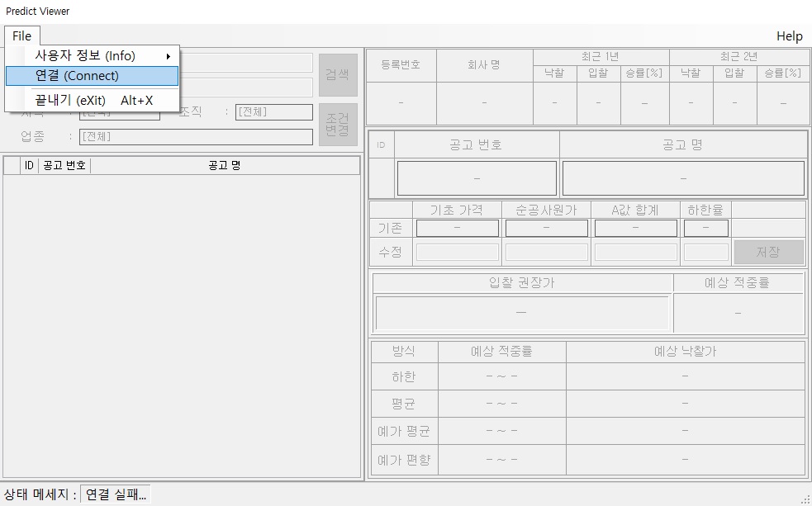Select 연결 (Connect) from the menu
This screenshot has height=506, width=812.
coord(91,76)
